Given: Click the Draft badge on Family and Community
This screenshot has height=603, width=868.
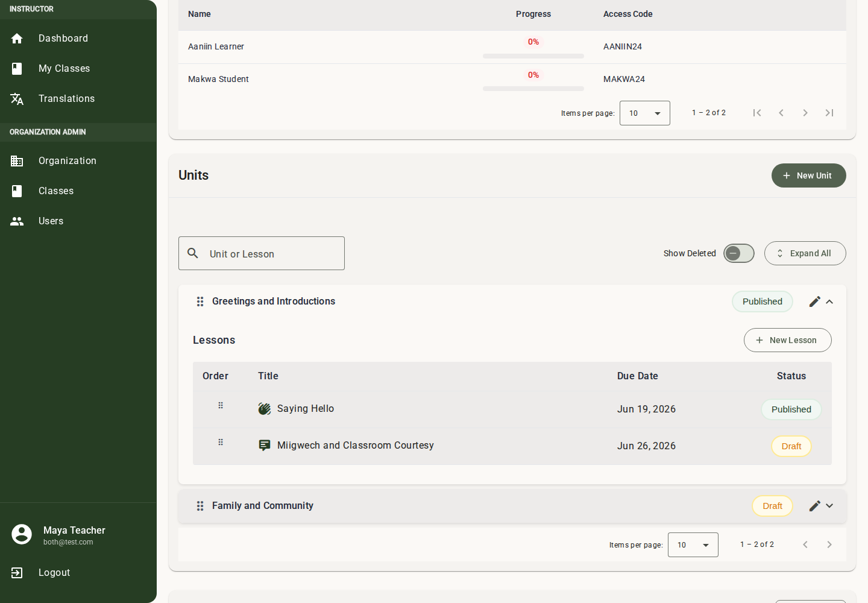Looking at the screenshot, I should 772,506.
